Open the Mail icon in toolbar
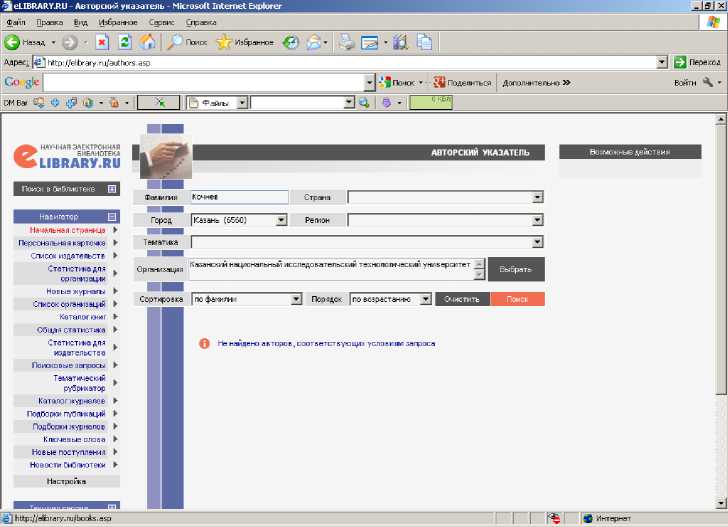This screenshot has width=728, height=527. [x=314, y=42]
